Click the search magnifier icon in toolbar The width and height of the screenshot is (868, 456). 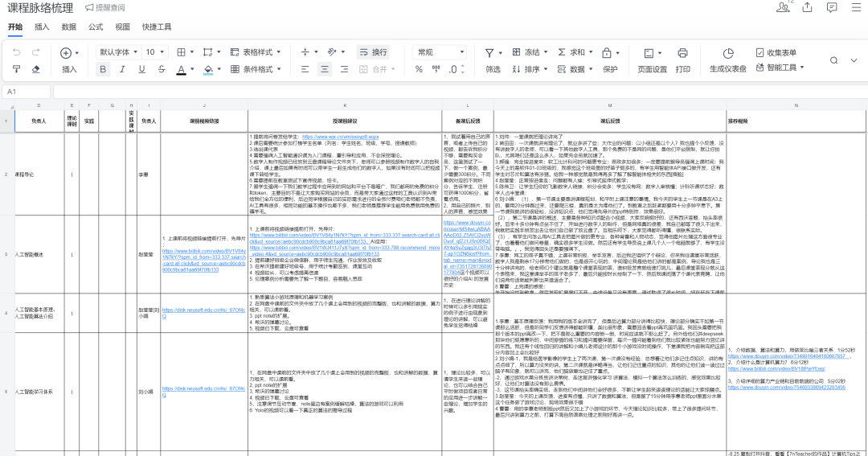[833, 60]
